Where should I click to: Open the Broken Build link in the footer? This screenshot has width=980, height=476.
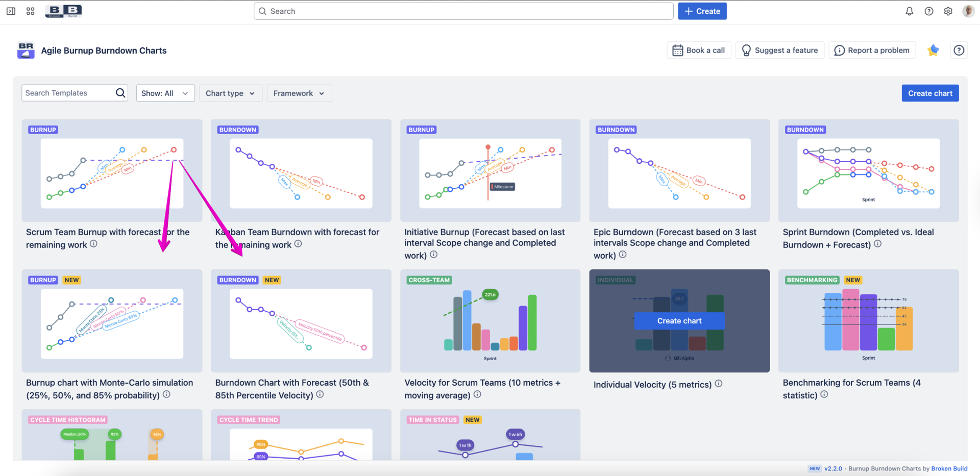click(x=949, y=468)
